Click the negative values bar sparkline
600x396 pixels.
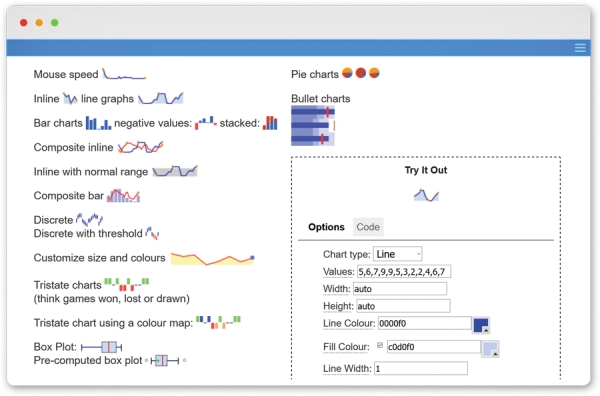pyautogui.click(x=206, y=123)
